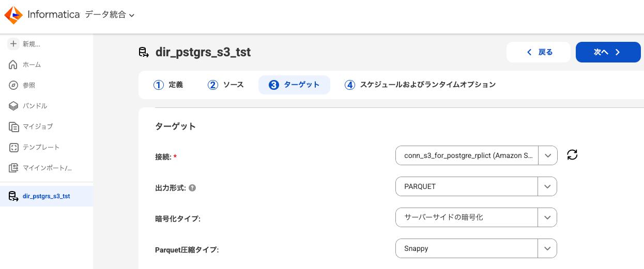Go to step 2 ソース tab
This screenshot has width=644, height=269.
click(x=225, y=85)
